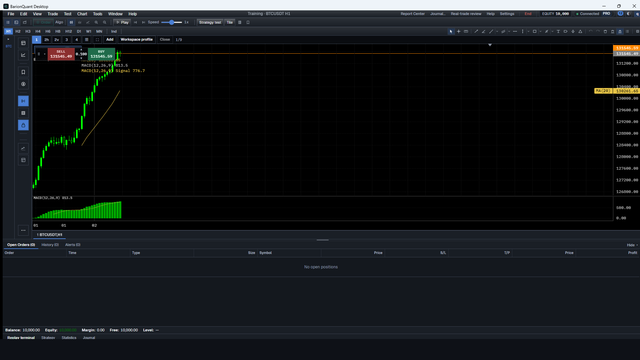Open the Tools menu
640x360 pixels.
click(97, 14)
